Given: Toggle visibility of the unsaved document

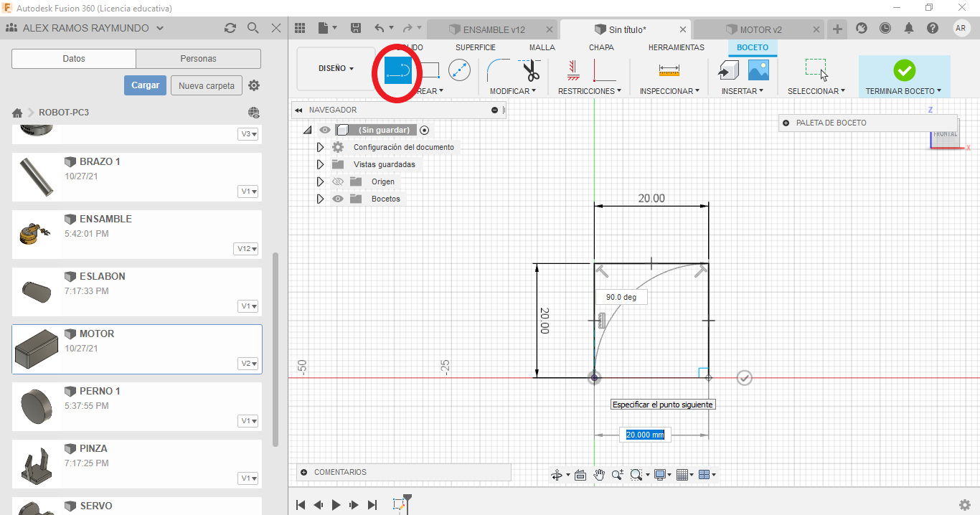Looking at the screenshot, I should pos(325,130).
